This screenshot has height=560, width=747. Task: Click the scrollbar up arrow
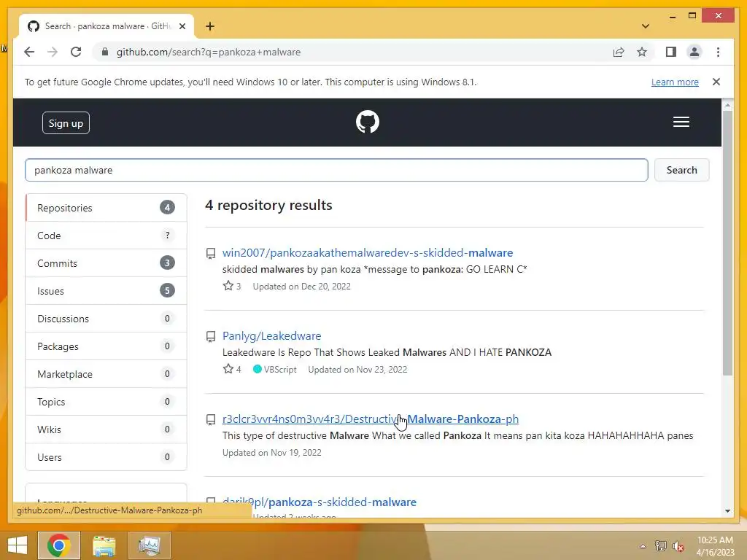727,104
